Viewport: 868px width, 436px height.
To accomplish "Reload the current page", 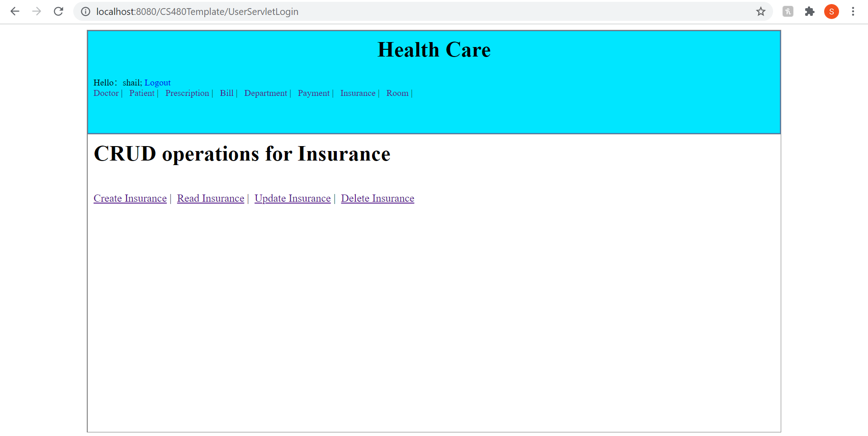I will (58, 11).
